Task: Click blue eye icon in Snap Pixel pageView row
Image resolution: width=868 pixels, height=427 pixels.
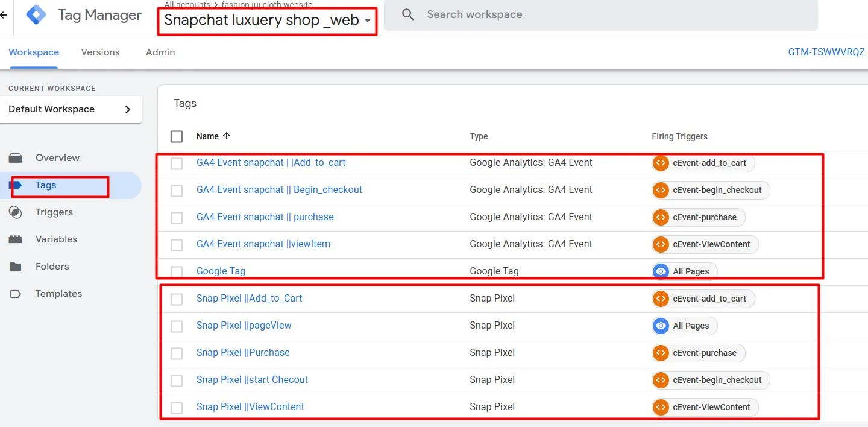Action: [661, 326]
